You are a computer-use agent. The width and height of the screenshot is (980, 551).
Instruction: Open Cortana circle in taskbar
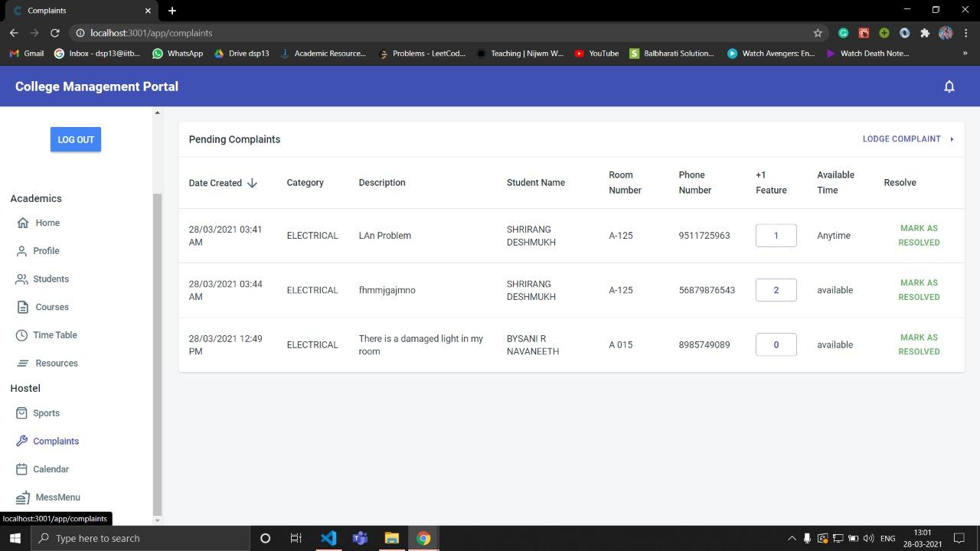pyautogui.click(x=265, y=538)
